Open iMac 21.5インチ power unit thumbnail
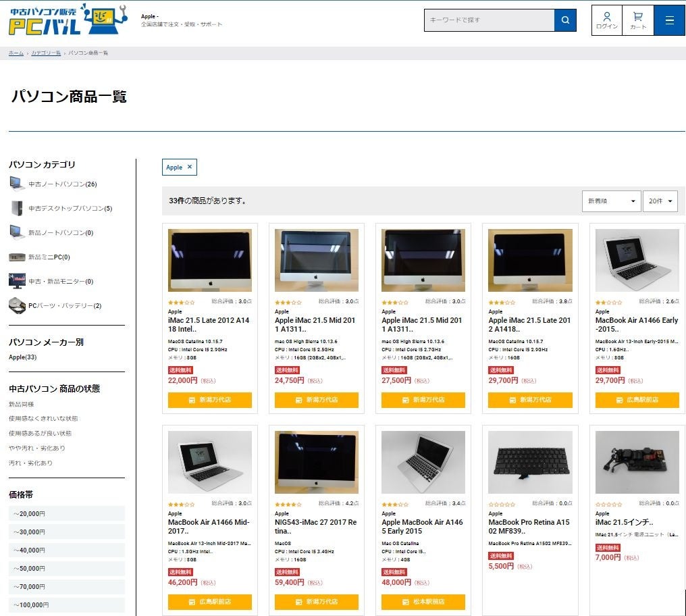Screen dimensions: 686x616 coord(637,462)
